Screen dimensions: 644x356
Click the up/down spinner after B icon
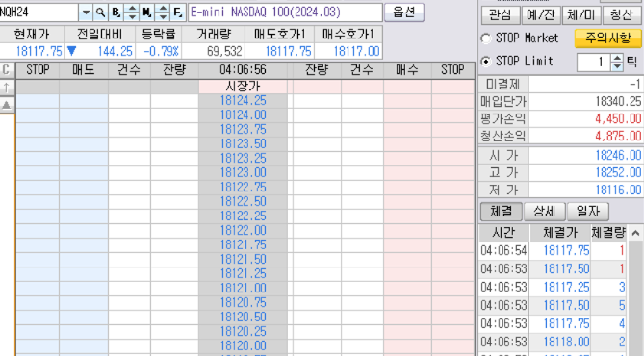click(x=132, y=13)
